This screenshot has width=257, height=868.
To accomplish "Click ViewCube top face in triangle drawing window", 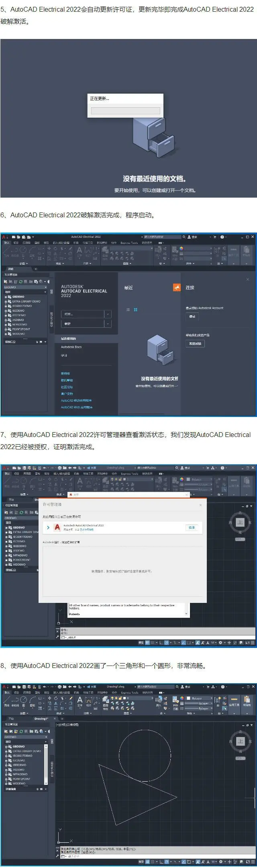I will pos(241,741).
